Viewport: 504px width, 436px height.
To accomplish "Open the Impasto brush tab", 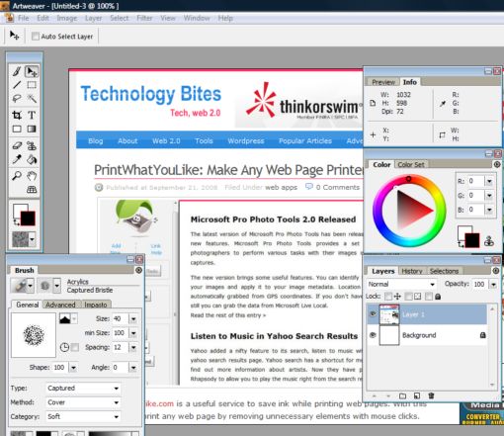I will 96,305.
